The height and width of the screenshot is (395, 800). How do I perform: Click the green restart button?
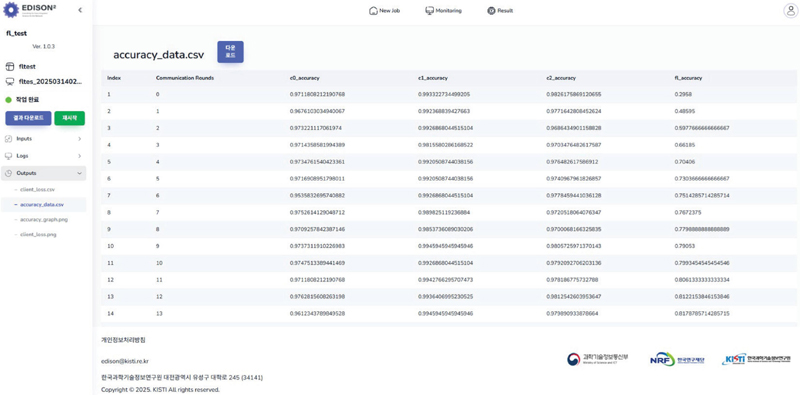[x=69, y=118]
